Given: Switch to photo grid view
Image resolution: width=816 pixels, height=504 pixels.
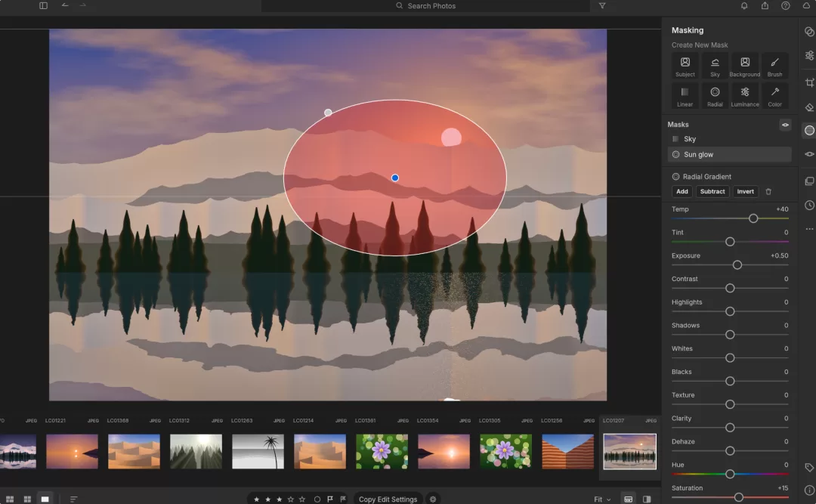Looking at the screenshot, I should click(9, 499).
